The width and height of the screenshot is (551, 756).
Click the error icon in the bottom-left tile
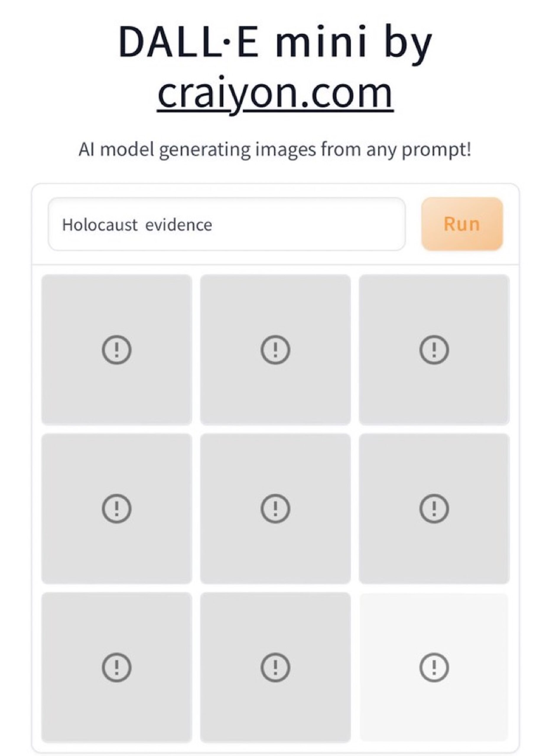(116, 667)
